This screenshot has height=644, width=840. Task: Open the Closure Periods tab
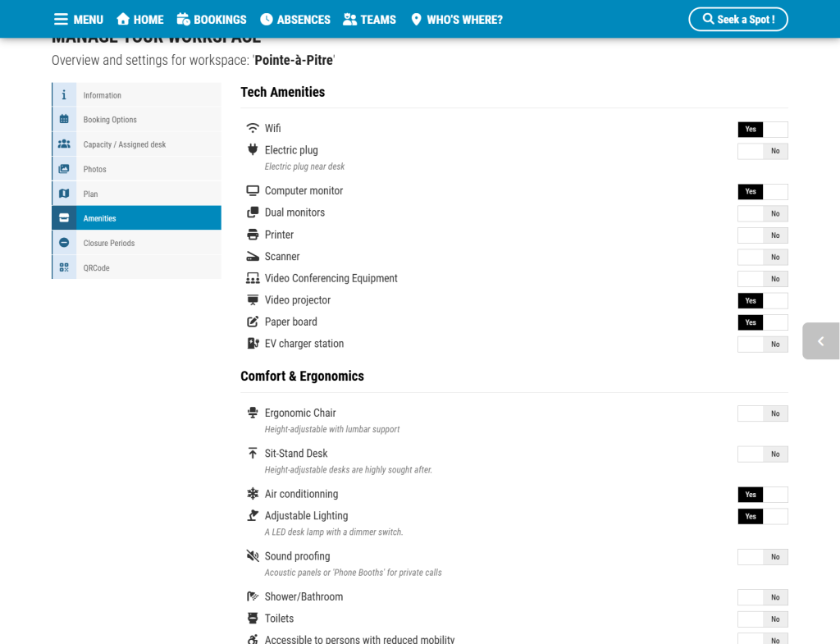[137, 243]
